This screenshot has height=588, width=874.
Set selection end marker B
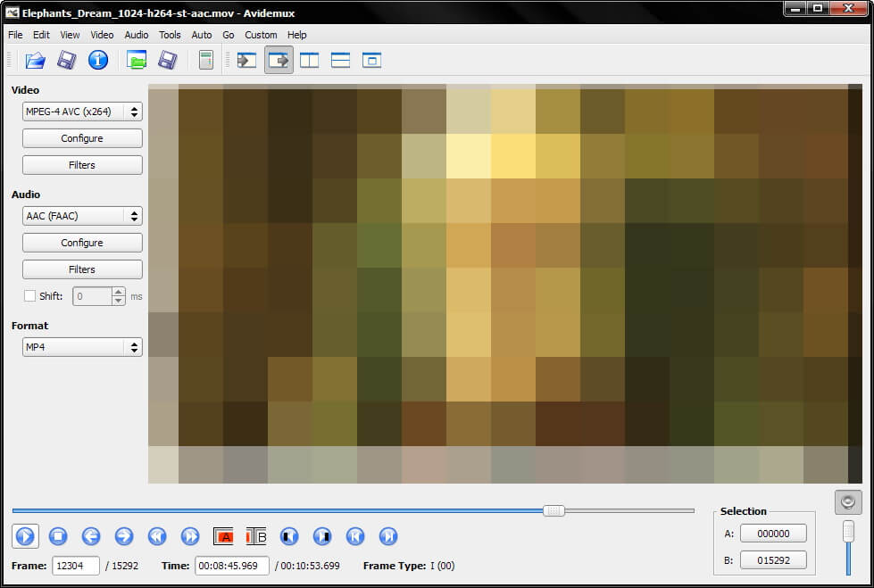click(x=257, y=536)
